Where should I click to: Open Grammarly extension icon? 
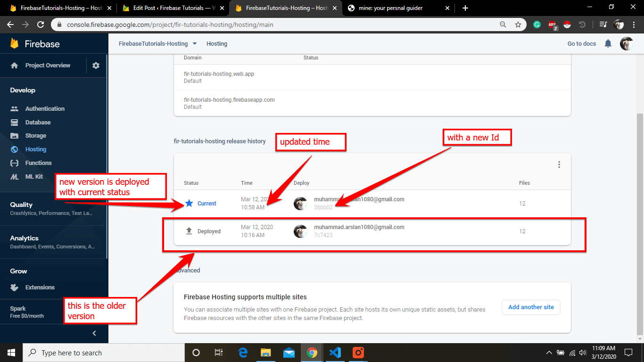pyautogui.click(x=537, y=25)
